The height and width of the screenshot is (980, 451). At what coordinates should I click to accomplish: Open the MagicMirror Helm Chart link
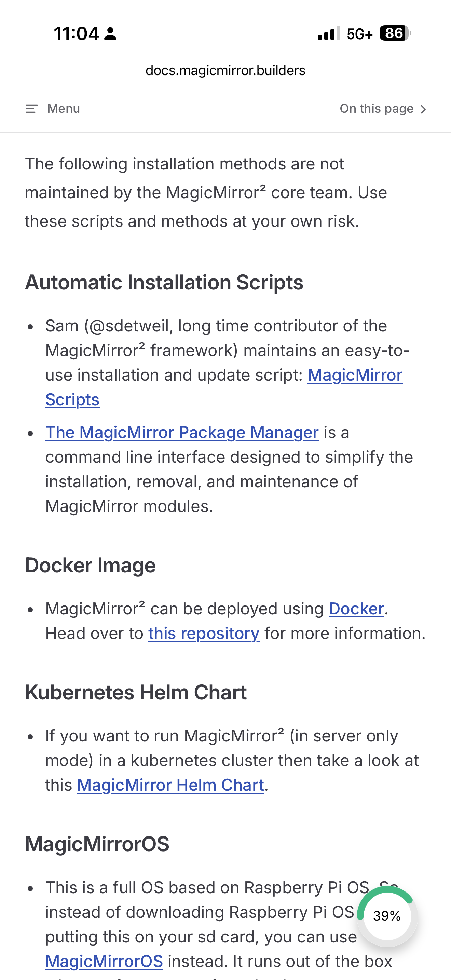coord(170,785)
